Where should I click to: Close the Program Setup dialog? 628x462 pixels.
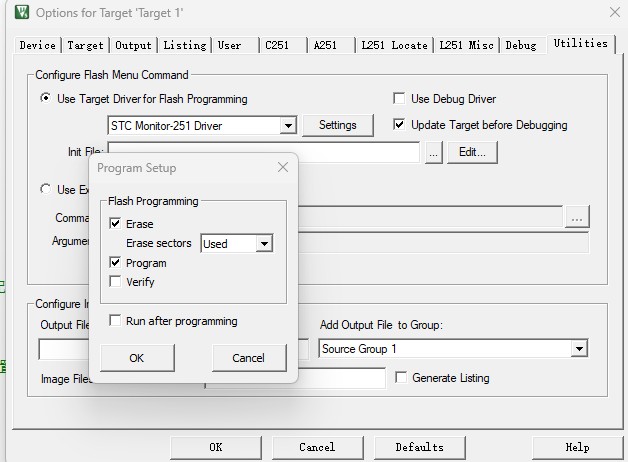[283, 168]
